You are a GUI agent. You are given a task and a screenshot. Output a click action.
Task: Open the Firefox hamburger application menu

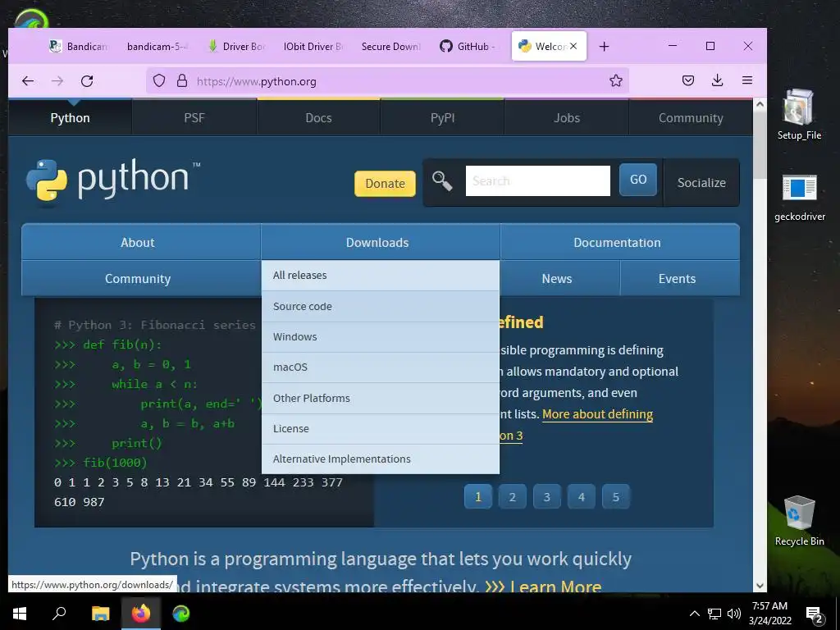pos(747,81)
